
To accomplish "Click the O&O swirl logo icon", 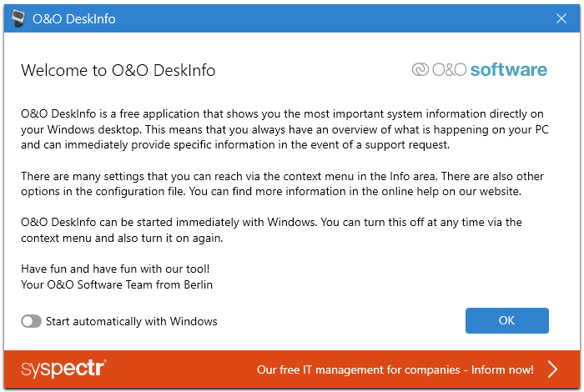I will tap(420, 69).
